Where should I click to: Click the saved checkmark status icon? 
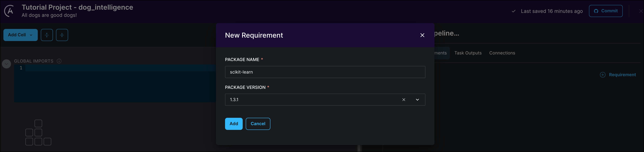pos(513,11)
